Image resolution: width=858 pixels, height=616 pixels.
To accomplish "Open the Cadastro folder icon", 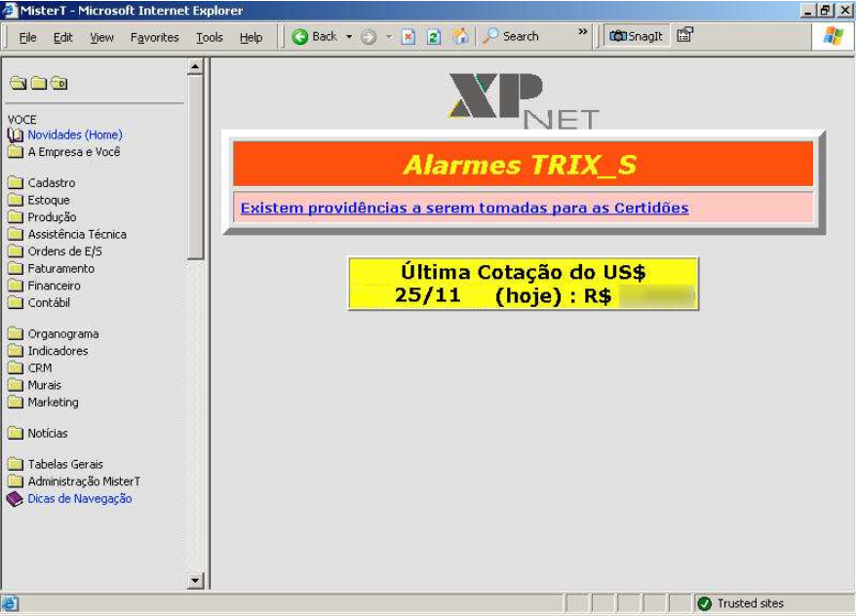I will pyautogui.click(x=18, y=182).
